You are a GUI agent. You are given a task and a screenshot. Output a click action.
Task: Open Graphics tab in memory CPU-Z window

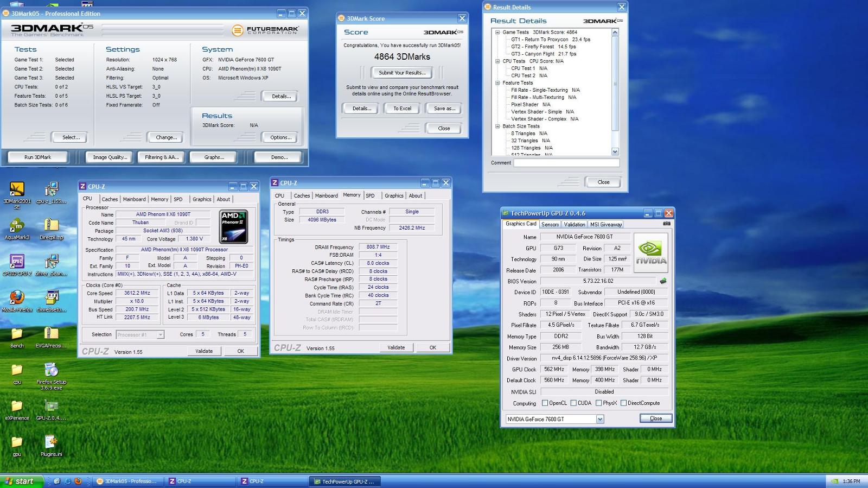tap(394, 195)
